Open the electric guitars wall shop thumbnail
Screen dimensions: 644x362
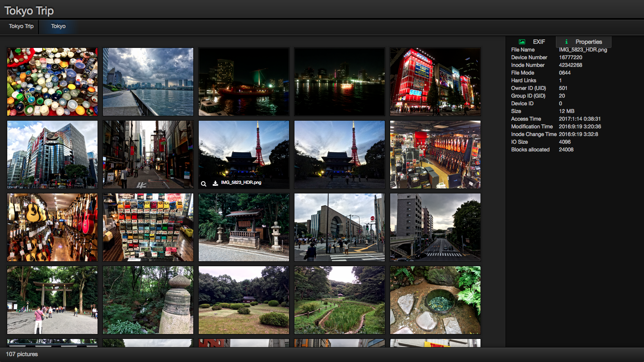click(x=435, y=155)
